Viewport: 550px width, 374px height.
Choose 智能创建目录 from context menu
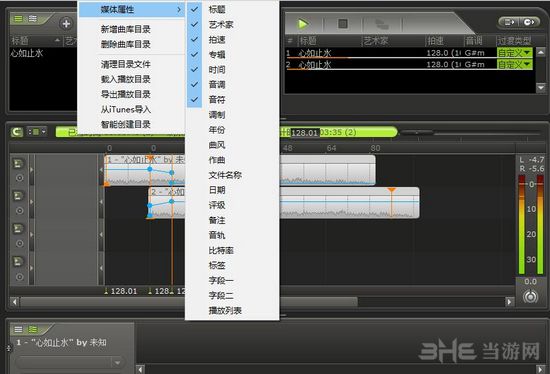132,124
